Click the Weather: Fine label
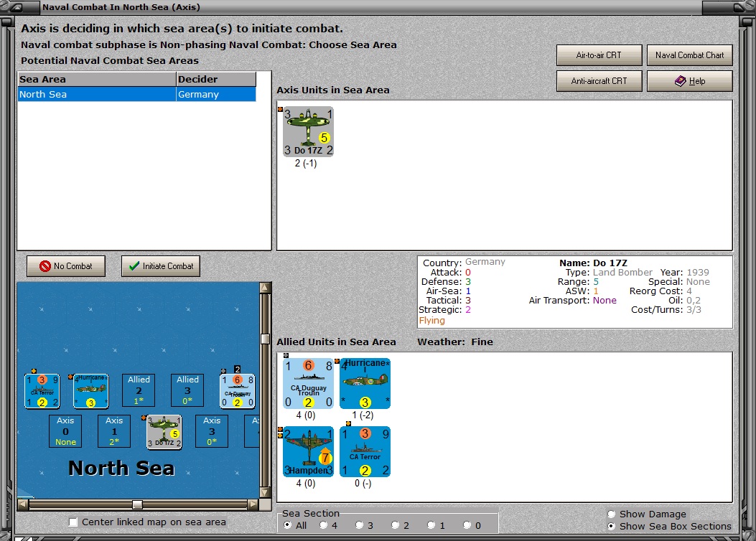 click(x=455, y=342)
